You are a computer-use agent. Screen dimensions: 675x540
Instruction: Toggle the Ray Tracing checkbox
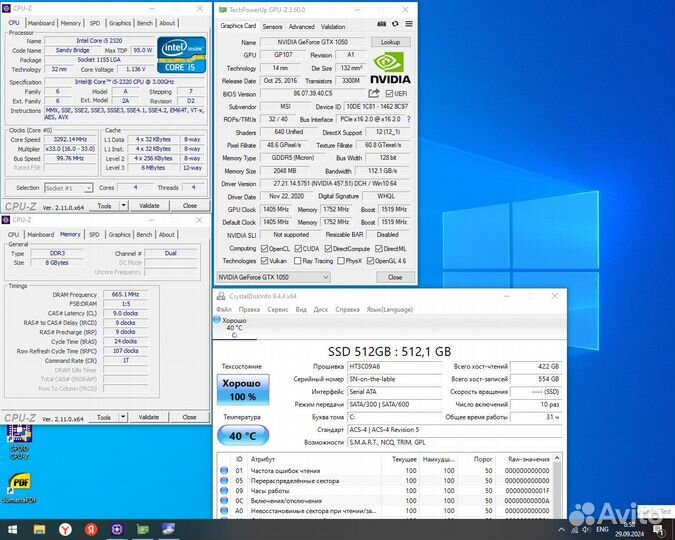297,260
